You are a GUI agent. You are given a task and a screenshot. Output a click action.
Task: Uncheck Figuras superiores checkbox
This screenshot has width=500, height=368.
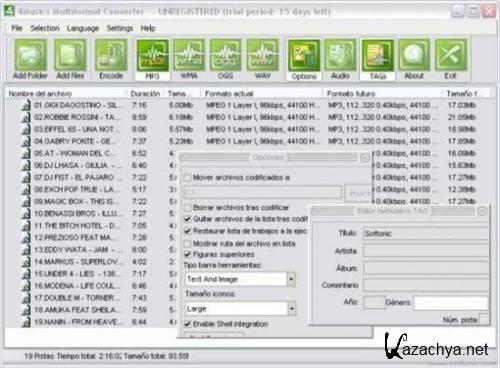pos(187,255)
